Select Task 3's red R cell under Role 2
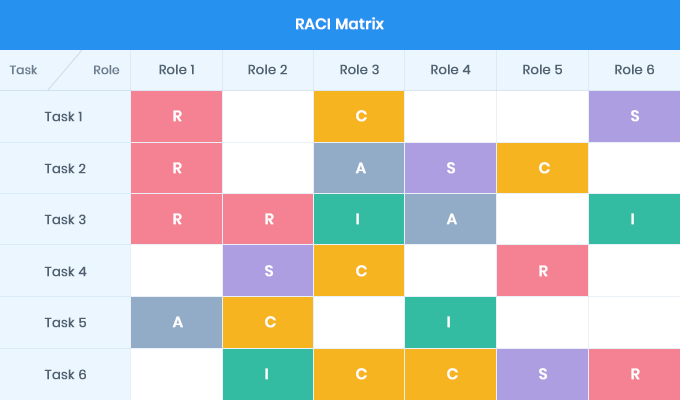 point(268,219)
